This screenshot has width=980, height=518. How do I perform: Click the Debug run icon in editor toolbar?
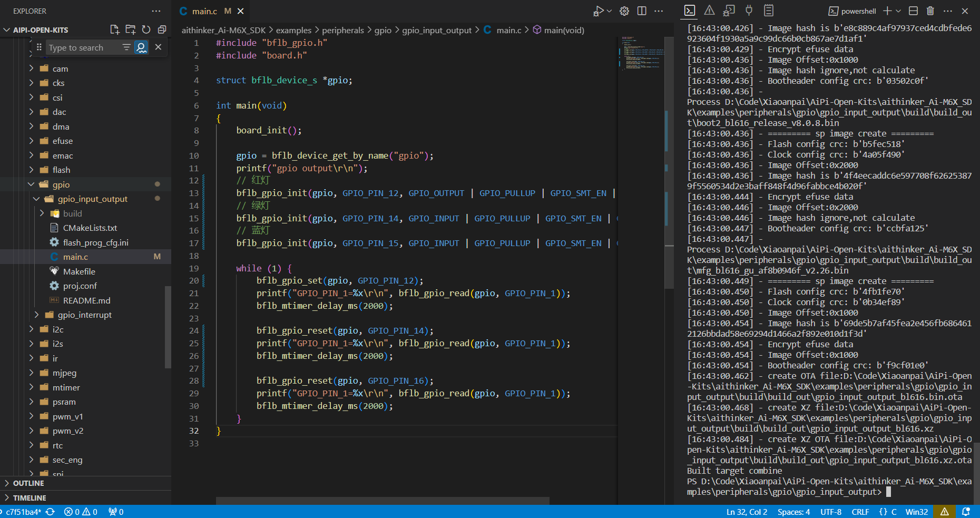pyautogui.click(x=598, y=11)
